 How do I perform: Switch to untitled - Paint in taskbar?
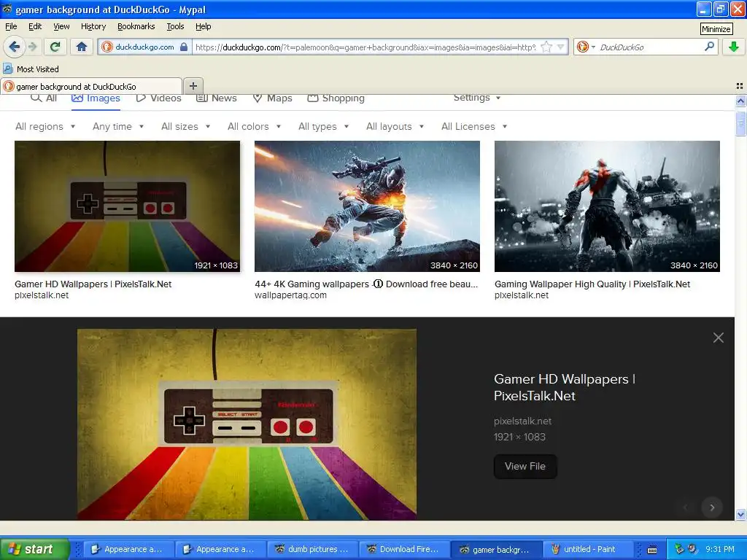click(589, 549)
